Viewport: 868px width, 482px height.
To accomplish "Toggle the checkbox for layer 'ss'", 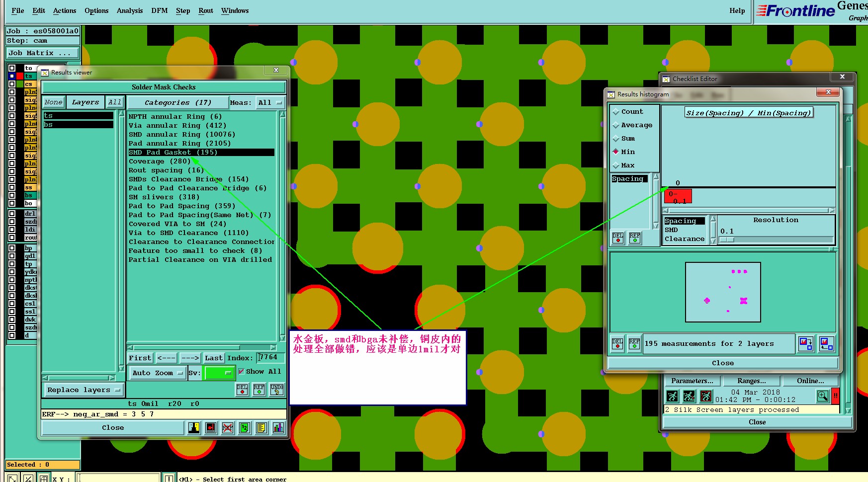I will click(x=11, y=187).
